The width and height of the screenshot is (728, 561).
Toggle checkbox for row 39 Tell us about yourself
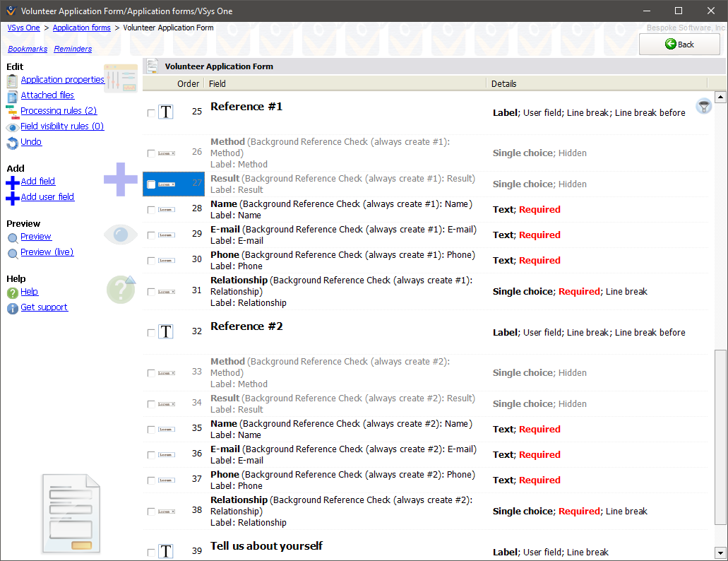click(151, 553)
